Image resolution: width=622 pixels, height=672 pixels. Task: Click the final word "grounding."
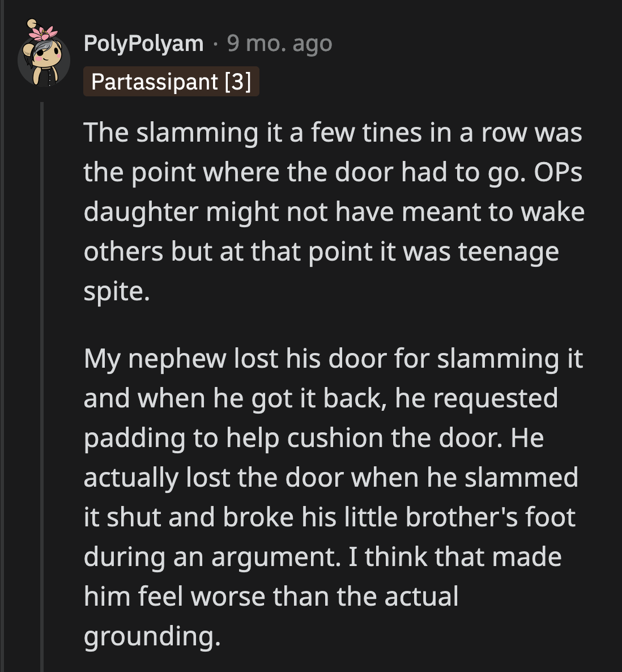tap(152, 636)
